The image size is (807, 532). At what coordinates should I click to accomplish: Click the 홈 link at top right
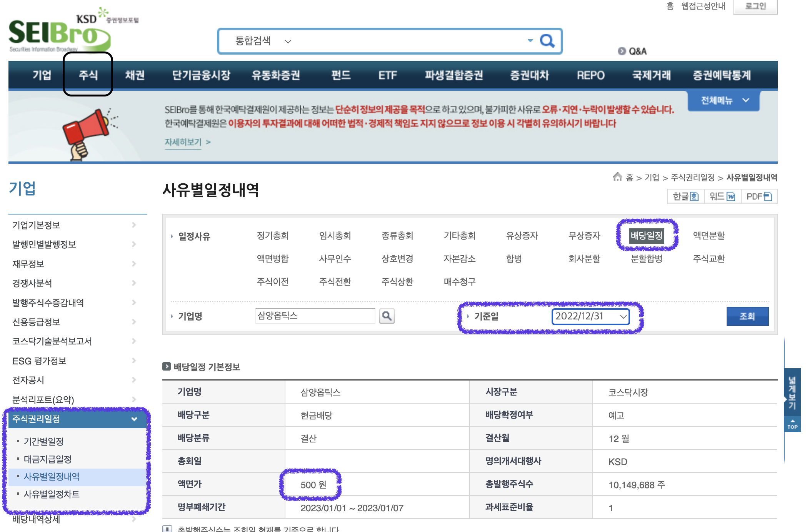coord(670,6)
